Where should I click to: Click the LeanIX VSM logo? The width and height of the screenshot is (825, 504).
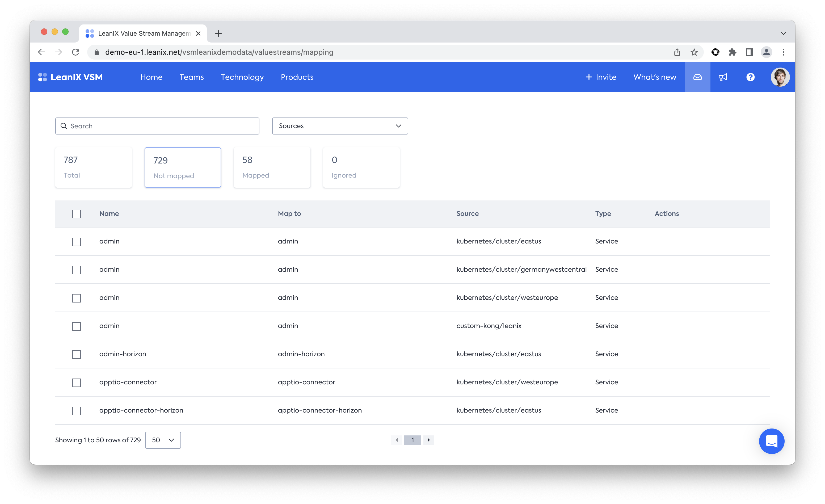click(71, 77)
